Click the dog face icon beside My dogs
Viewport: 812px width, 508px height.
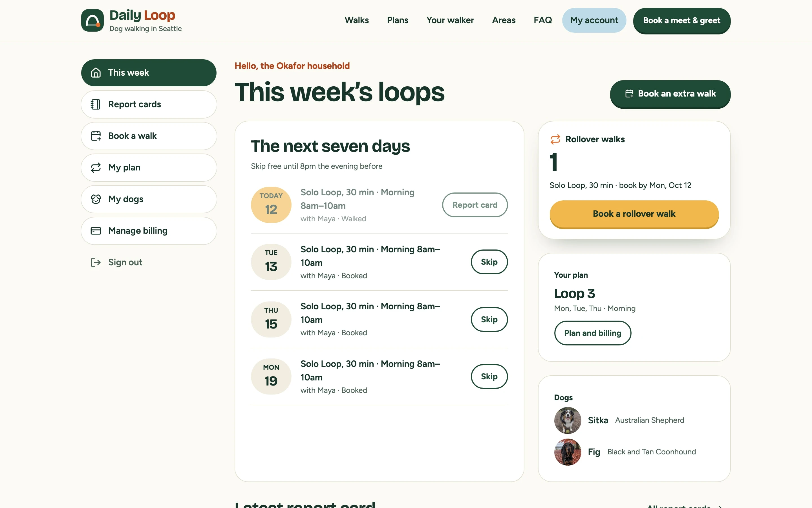click(96, 199)
